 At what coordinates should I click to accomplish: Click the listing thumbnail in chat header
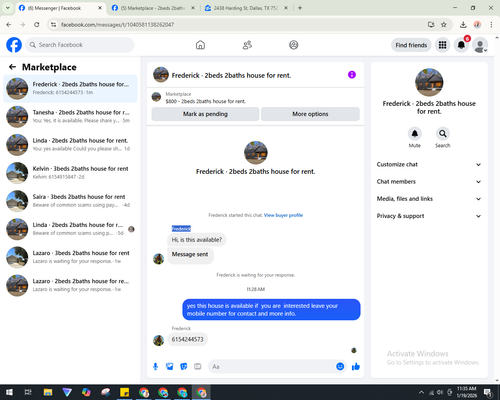tap(161, 75)
